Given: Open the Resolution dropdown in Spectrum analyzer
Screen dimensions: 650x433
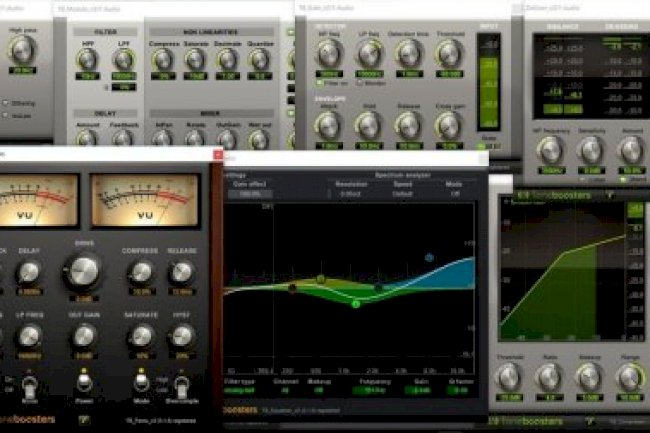Looking at the screenshot, I should 351,194.
